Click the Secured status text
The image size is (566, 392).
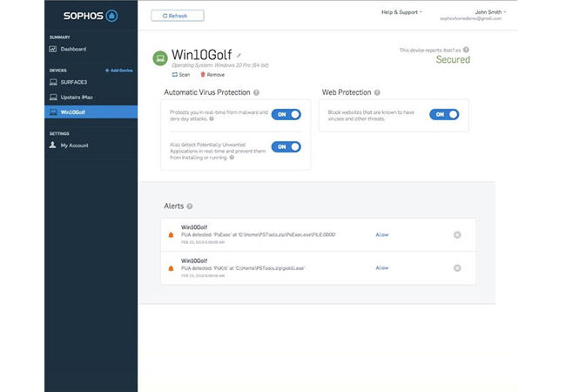coord(453,60)
